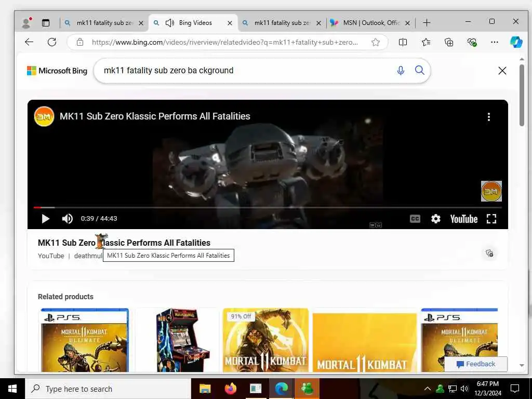The width and height of the screenshot is (532, 399).
Task: Open video settings gear
Action: (436, 219)
